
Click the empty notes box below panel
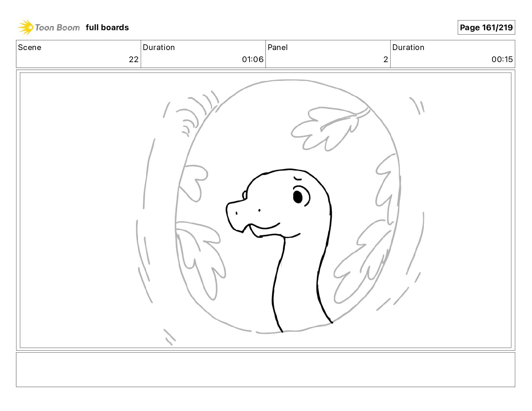point(265,369)
